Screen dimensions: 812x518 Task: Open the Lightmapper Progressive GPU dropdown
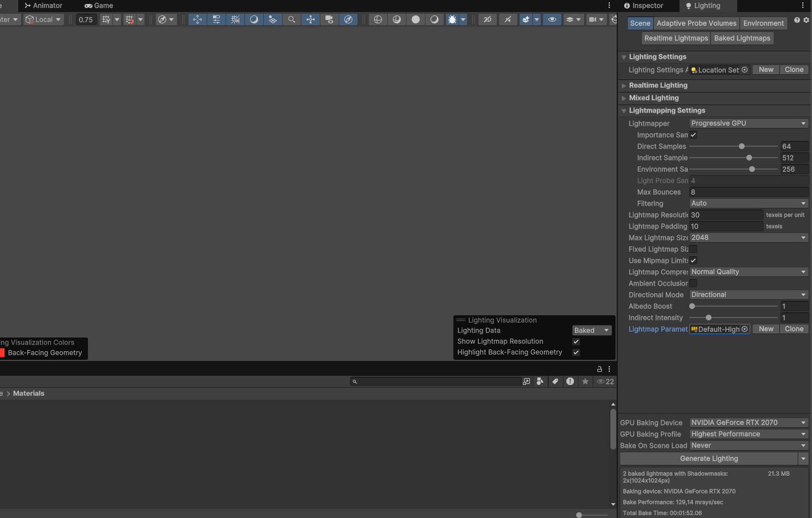(x=748, y=123)
